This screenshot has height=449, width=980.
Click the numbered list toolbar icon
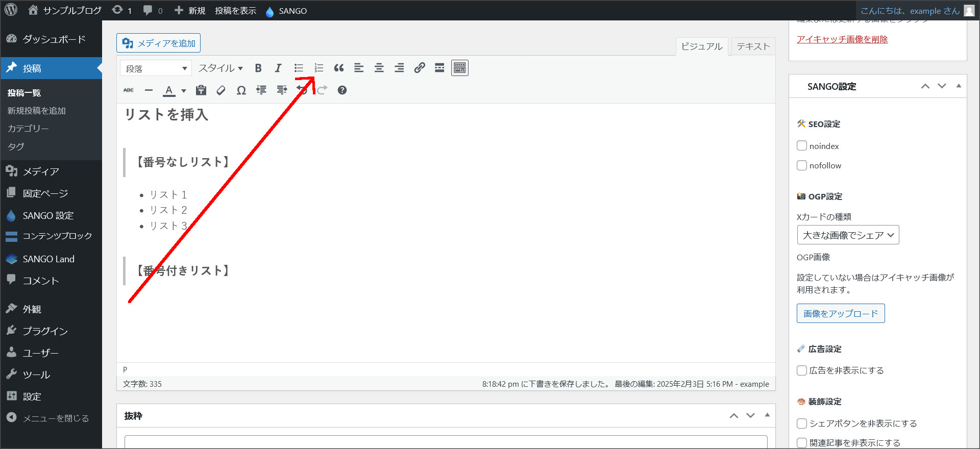click(x=319, y=68)
